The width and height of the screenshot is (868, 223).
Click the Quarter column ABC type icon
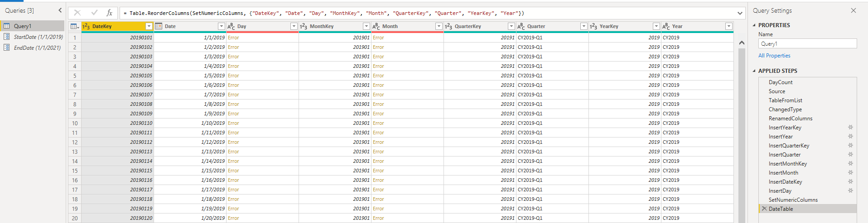point(521,26)
